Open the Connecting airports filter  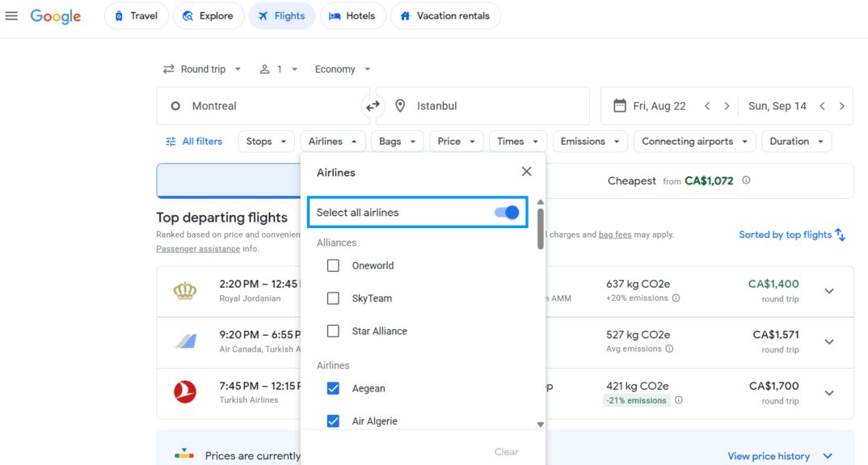coord(694,142)
